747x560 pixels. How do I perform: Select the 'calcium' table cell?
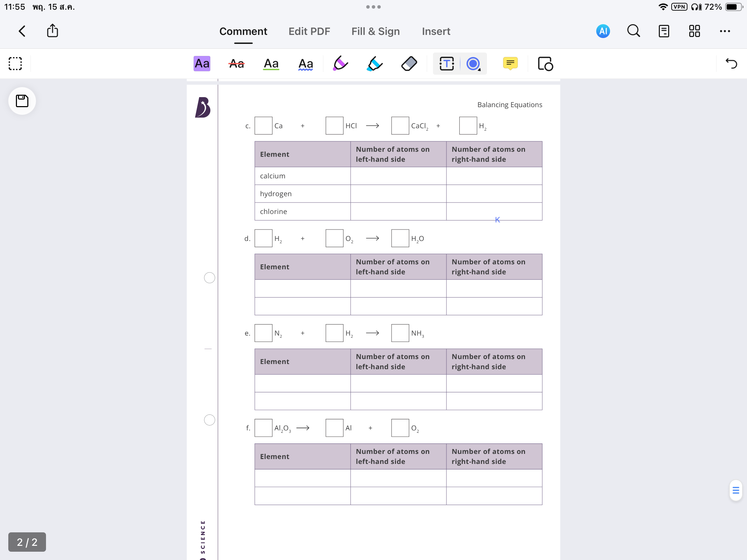(x=303, y=176)
